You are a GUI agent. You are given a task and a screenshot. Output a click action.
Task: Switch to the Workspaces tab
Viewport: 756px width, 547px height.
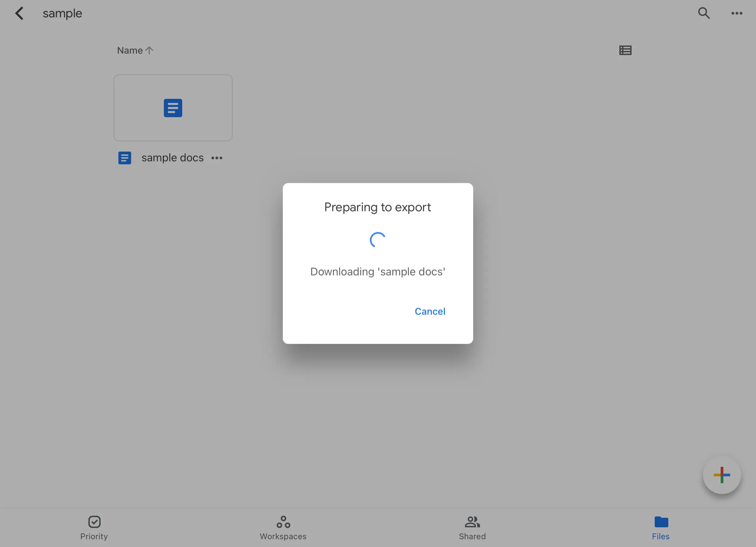[283, 528]
